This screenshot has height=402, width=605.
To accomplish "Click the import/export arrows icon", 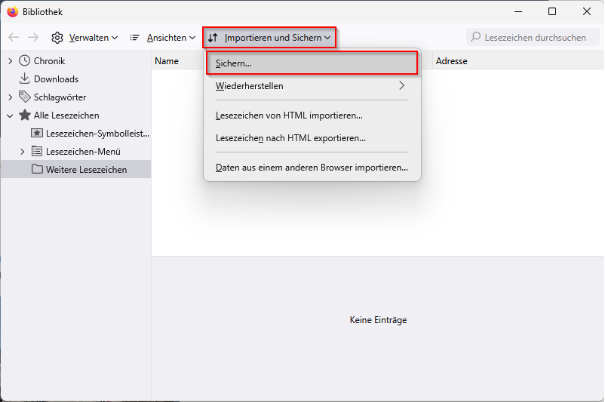I will pos(213,38).
